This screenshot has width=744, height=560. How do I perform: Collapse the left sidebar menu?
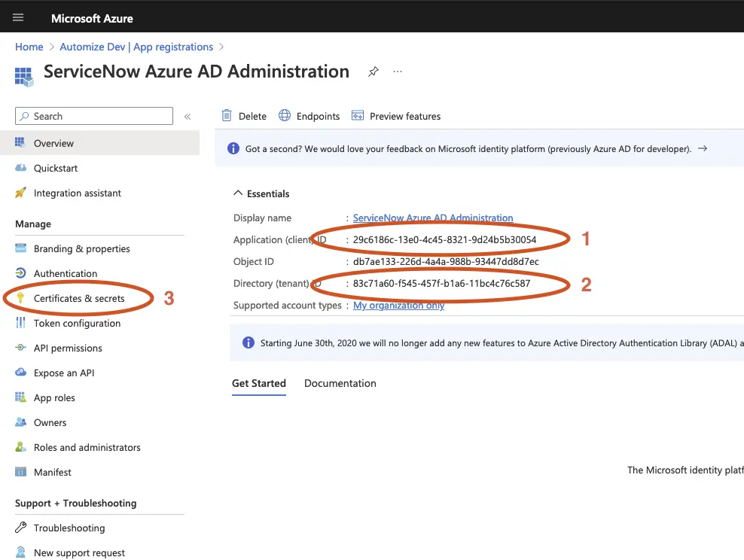pos(188,117)
